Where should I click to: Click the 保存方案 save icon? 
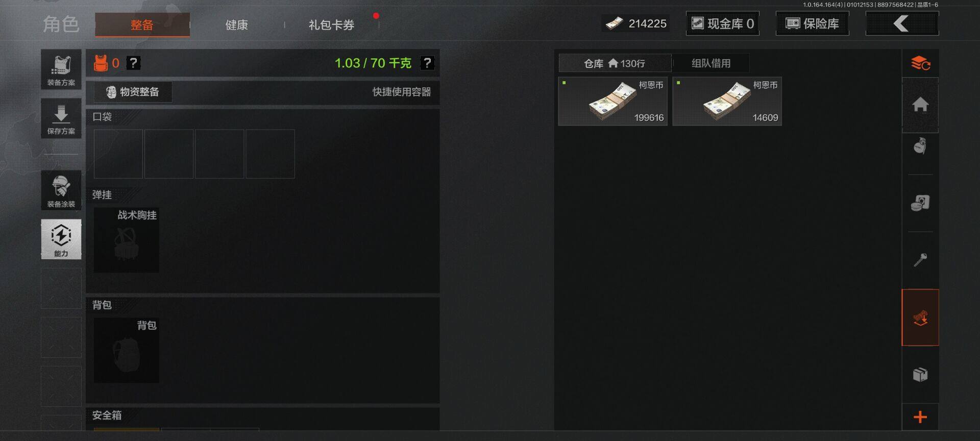pyautogui.click(x=61, y=118)
